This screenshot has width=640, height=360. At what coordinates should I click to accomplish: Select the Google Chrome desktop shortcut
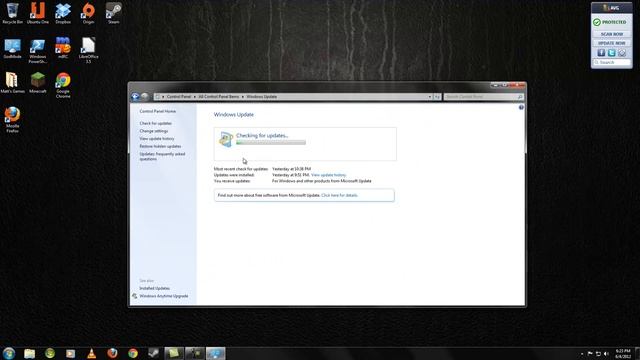point(63,85)
